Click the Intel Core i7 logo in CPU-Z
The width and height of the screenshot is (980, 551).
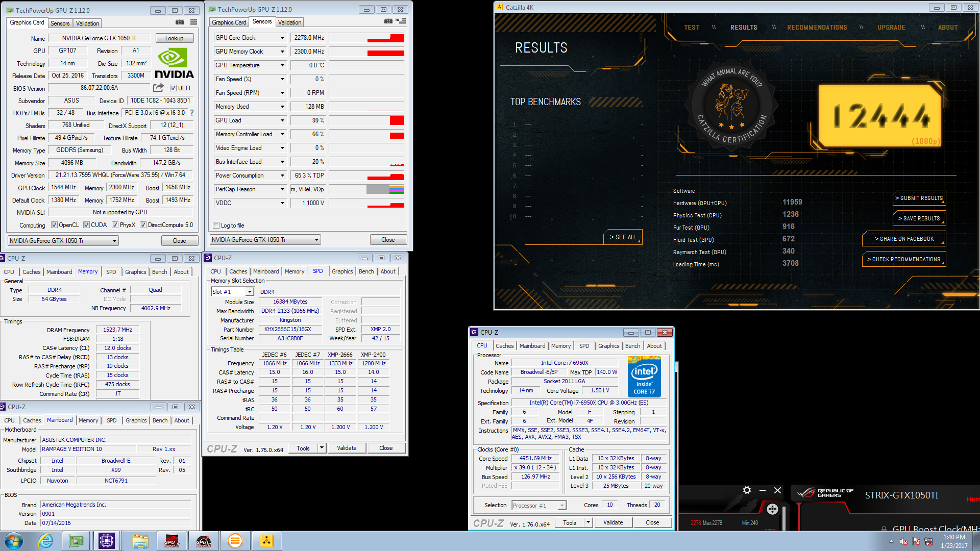(644, 377)
